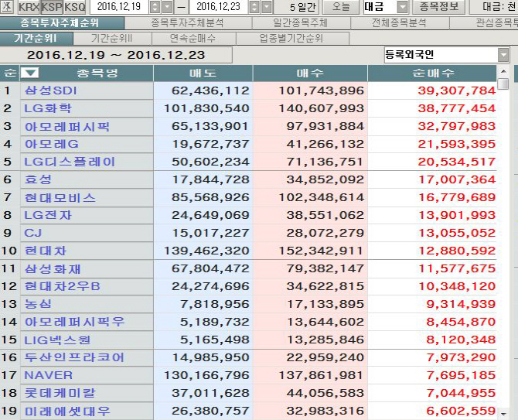Click the 종목정보 button
Screen dimensions: 518x420
click(x=438, y=7)
